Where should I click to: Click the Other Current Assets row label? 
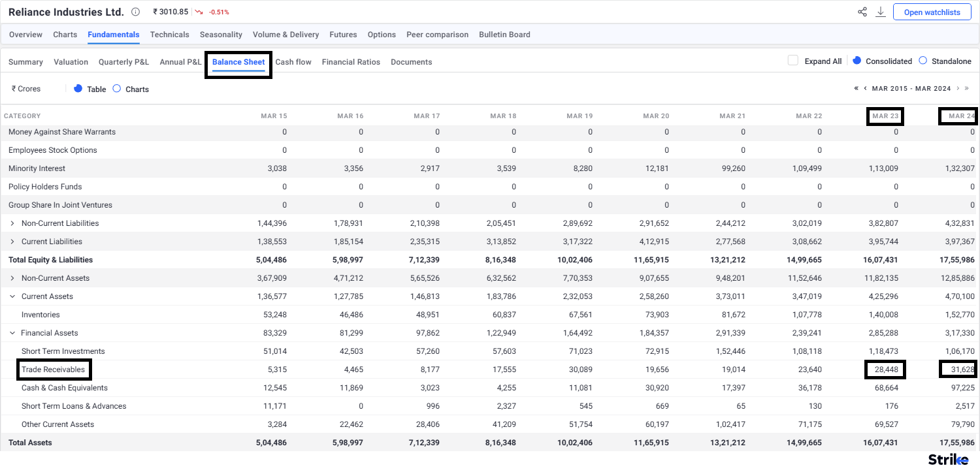click(x=57, y=424)
